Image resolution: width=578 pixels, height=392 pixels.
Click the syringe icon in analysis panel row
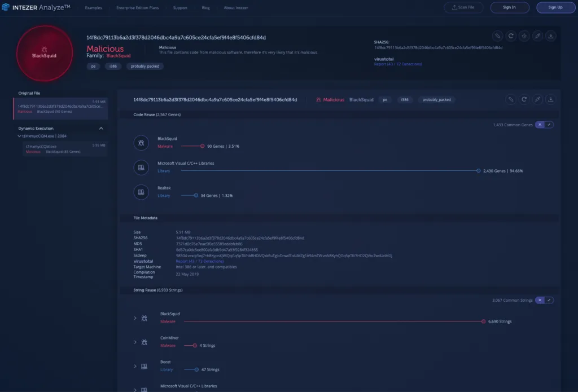click(x=537, y=99)
